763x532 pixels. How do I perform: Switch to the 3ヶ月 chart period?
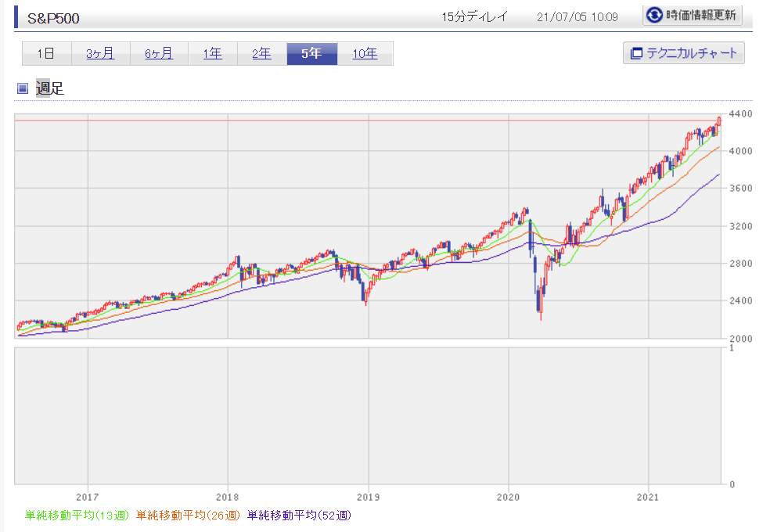pos(101,53)
